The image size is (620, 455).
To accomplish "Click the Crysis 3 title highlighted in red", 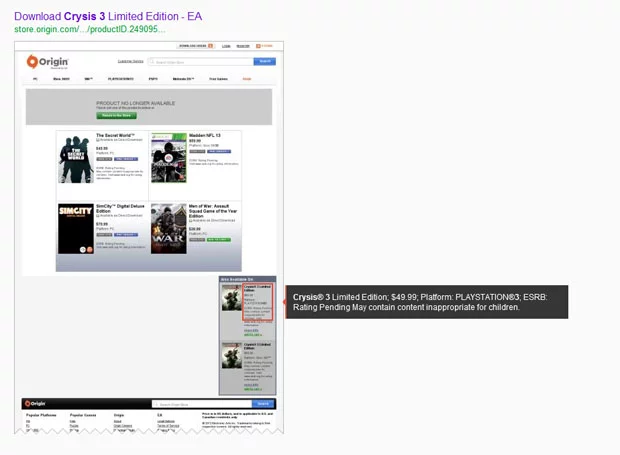I will point(257,288).
